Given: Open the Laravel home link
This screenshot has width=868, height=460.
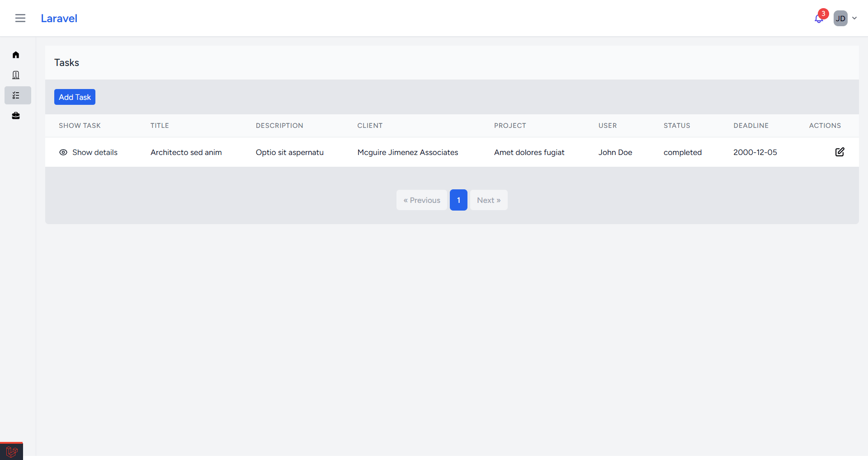Looking at the screenshot, I should pyautogui.click(x=59, y=19).
